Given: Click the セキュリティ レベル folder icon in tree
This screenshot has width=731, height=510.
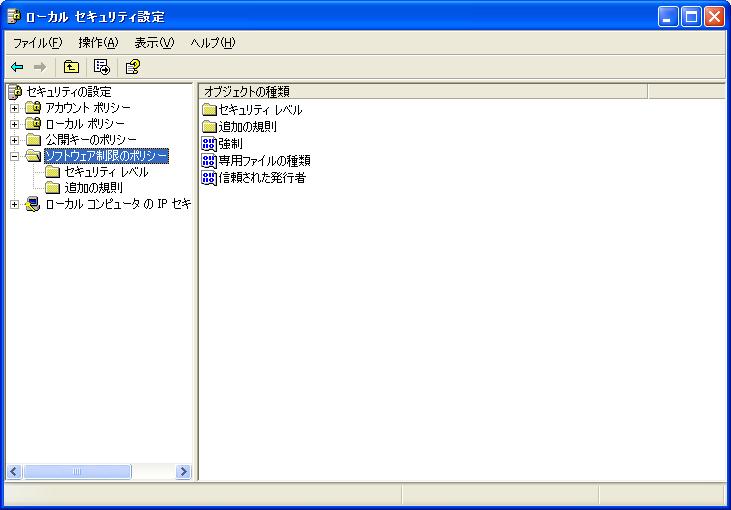Looking at the screenshot, I should (53, 172).
